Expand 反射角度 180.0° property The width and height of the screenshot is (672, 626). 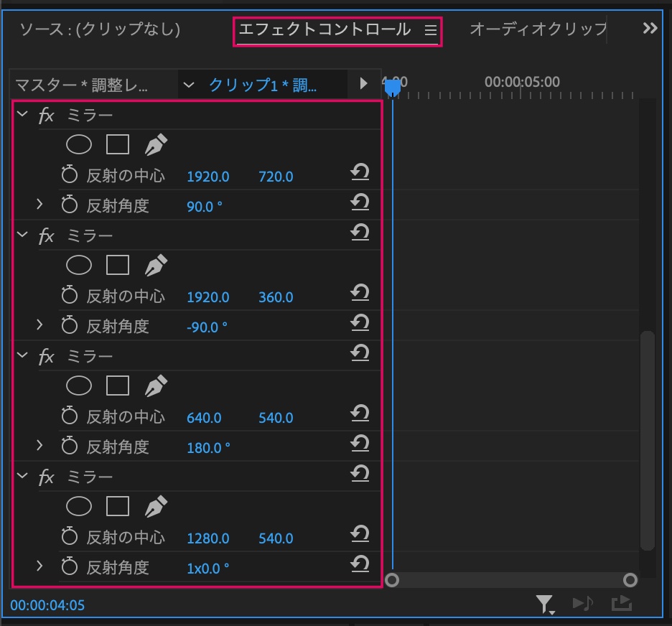coord(39,445)
